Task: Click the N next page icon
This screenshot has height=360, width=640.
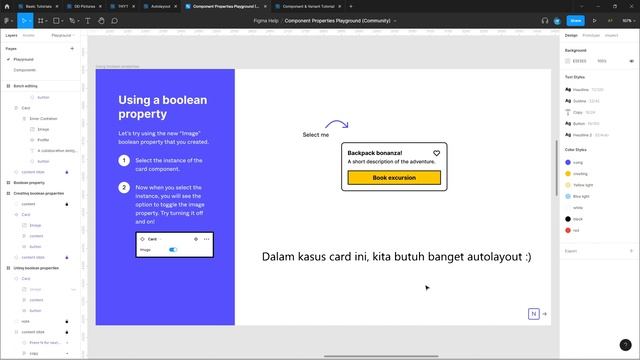Action: pos(533,313)
